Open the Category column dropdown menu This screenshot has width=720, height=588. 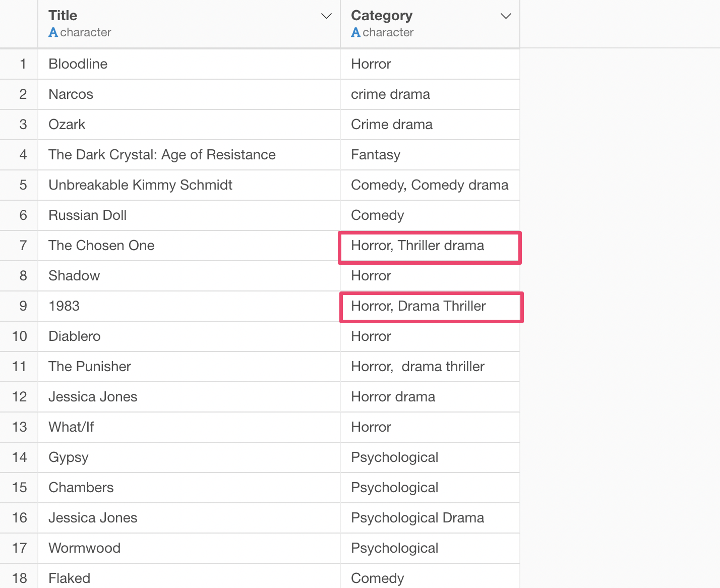coord(506,16)
